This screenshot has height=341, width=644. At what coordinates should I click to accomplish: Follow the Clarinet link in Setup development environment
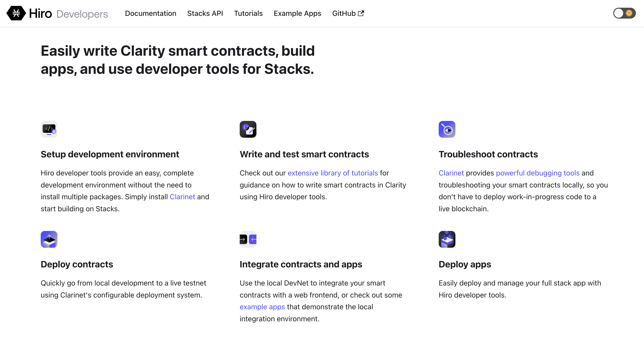pyautogui.click(x=182, y=197)
